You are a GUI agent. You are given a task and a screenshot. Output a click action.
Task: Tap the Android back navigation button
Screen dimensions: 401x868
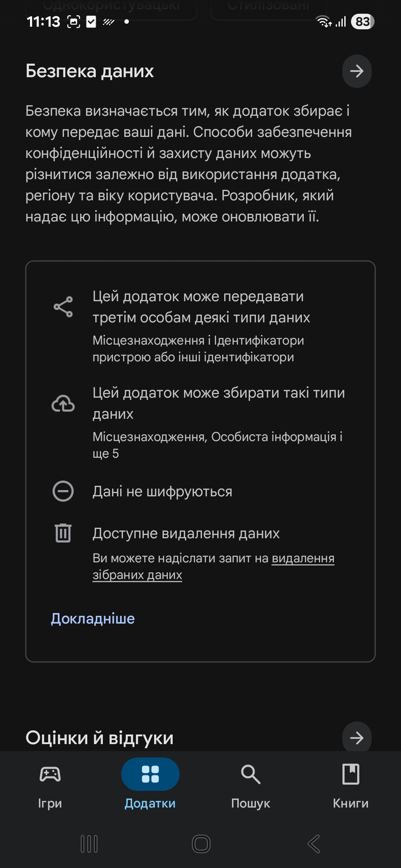tap(314, 844)
